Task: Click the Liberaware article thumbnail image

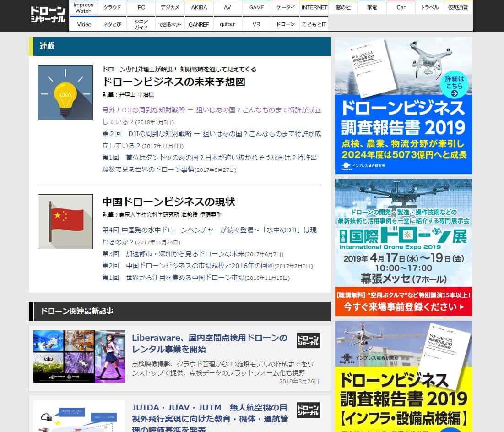Action: tap(79, 356)
